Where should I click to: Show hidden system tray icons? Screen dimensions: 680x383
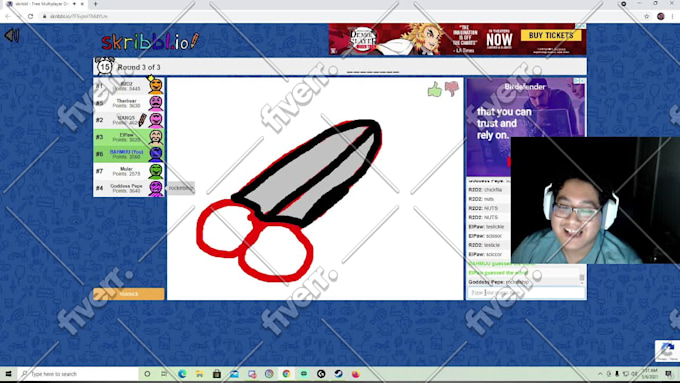click(600, 373)
